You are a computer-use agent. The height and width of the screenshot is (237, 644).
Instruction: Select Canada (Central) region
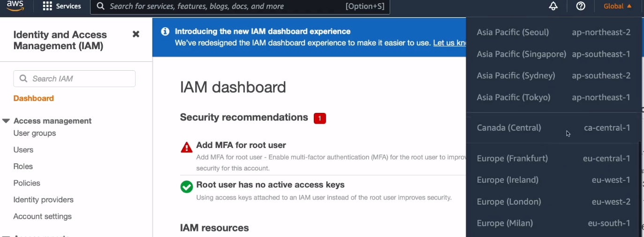click(x=553, y=127)
